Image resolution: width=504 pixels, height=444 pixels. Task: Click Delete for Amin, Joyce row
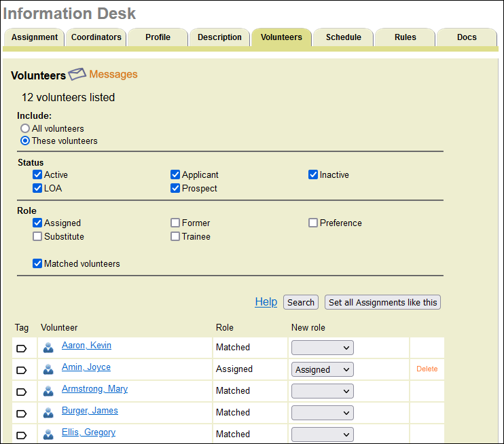pos(427,369)
